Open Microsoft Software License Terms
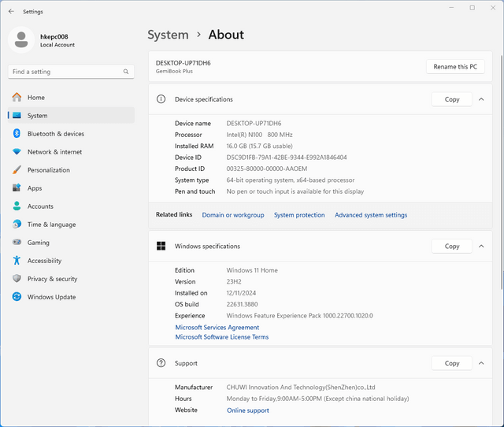 tap(222, 337)
